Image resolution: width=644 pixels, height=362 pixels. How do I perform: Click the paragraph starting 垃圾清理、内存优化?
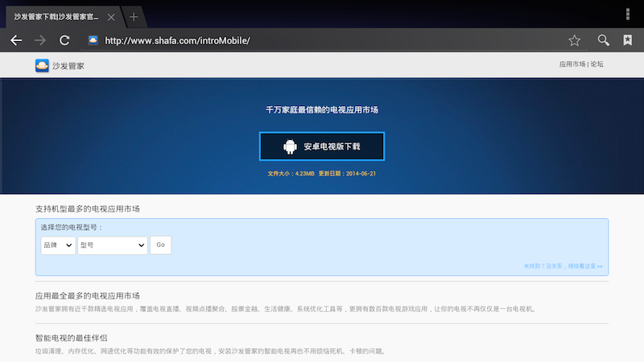tap(211, 352)
